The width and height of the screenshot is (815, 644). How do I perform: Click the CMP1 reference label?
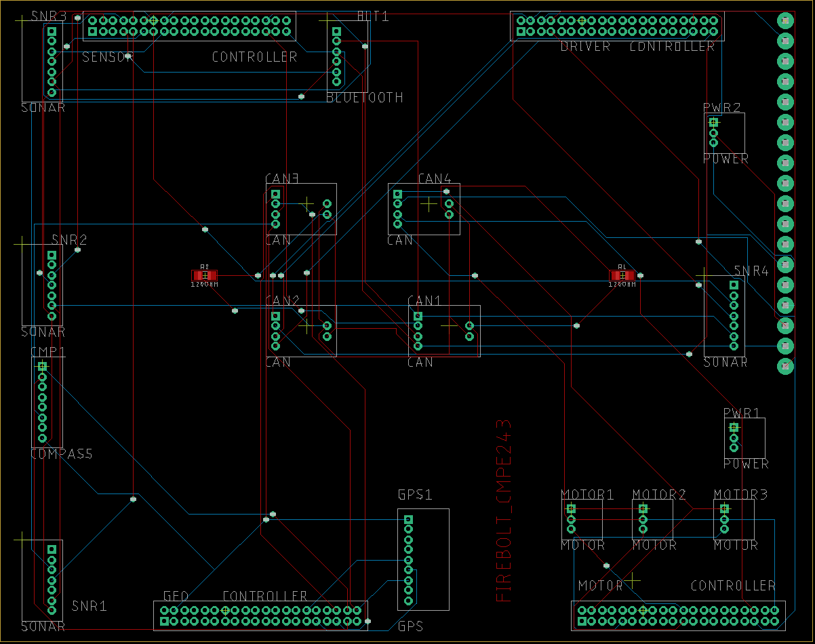point(48,352)
